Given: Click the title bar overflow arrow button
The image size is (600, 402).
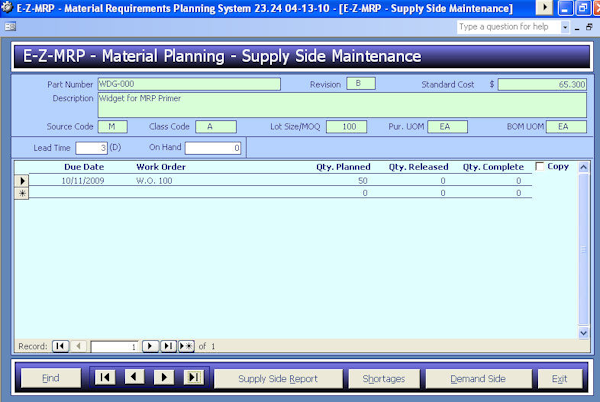Looking at the screenshot, I should click(544, 7).
